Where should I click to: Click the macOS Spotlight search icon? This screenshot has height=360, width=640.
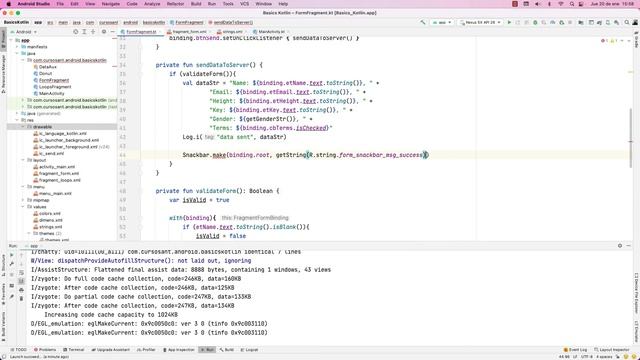point(572,4)
